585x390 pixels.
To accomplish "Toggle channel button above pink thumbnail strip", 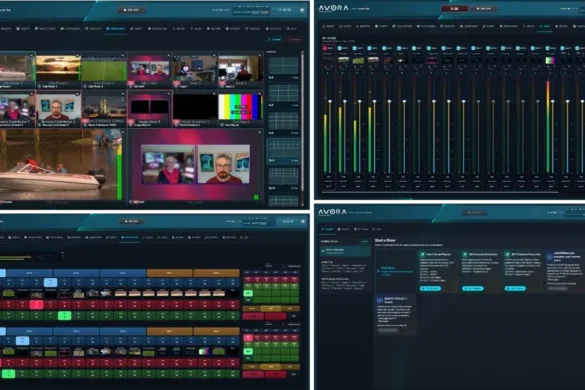I will (429, 48).
